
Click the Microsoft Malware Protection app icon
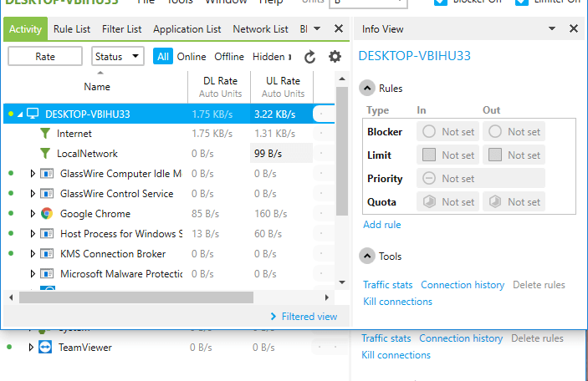click(x=47, y=274)
